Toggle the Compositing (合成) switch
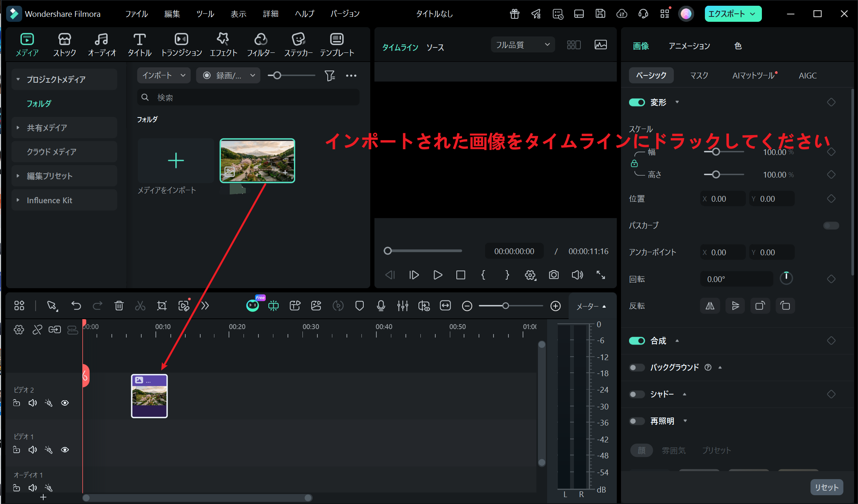 pyautogui.click(x=637, y=341)
